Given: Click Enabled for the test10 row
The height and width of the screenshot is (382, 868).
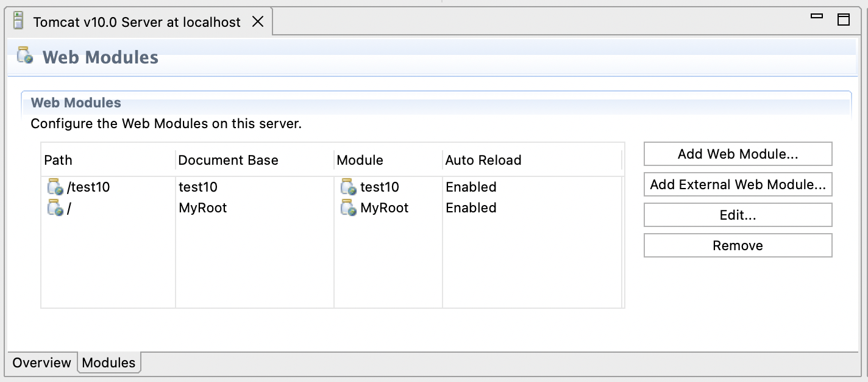Looking at the screenshot, I should (471, 187).
